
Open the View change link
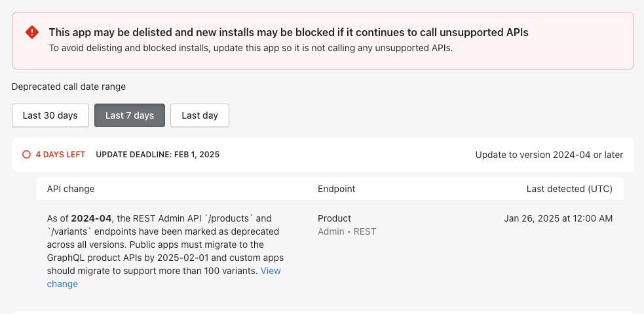271,271
